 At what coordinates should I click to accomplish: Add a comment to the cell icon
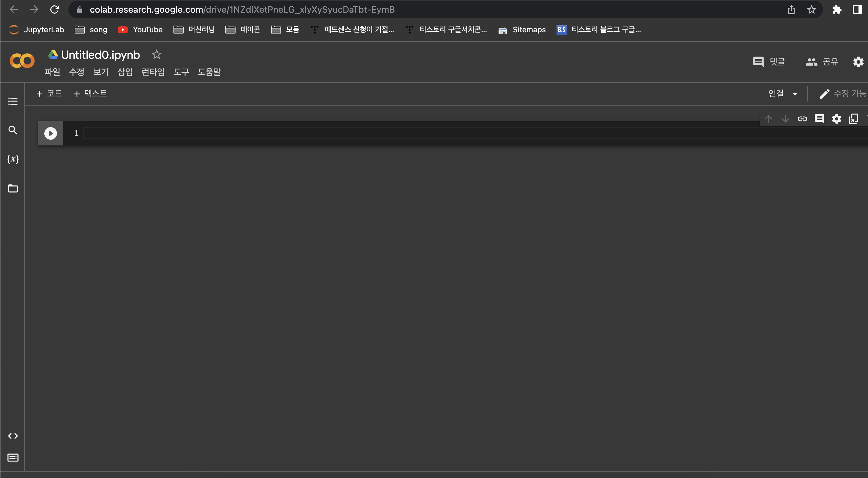820,119
